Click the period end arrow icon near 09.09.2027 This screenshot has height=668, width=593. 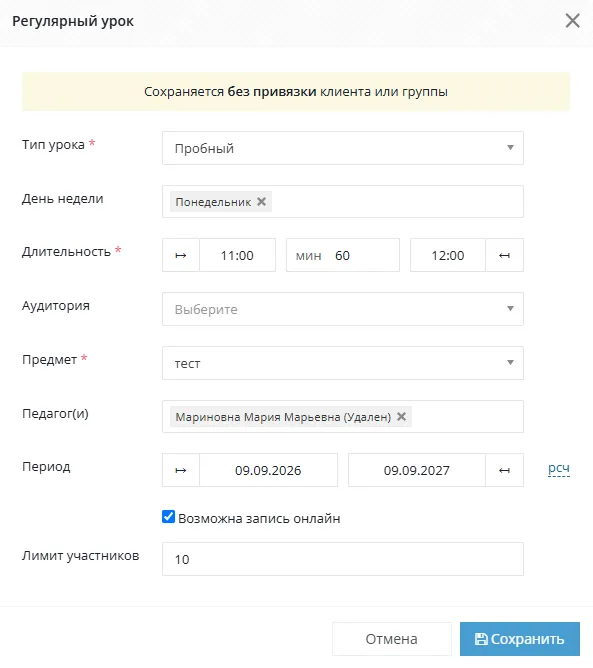click(x=504, y=470)
